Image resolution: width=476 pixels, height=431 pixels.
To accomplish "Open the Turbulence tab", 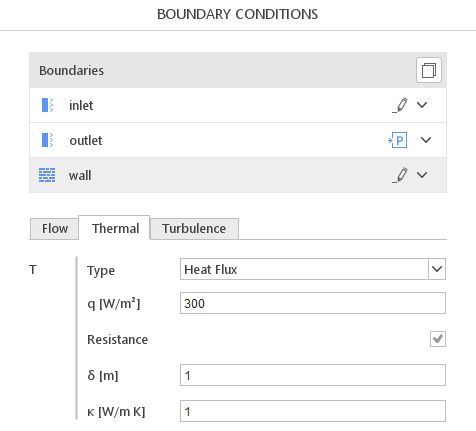I will pyautogui.click(x=194, y=229).
